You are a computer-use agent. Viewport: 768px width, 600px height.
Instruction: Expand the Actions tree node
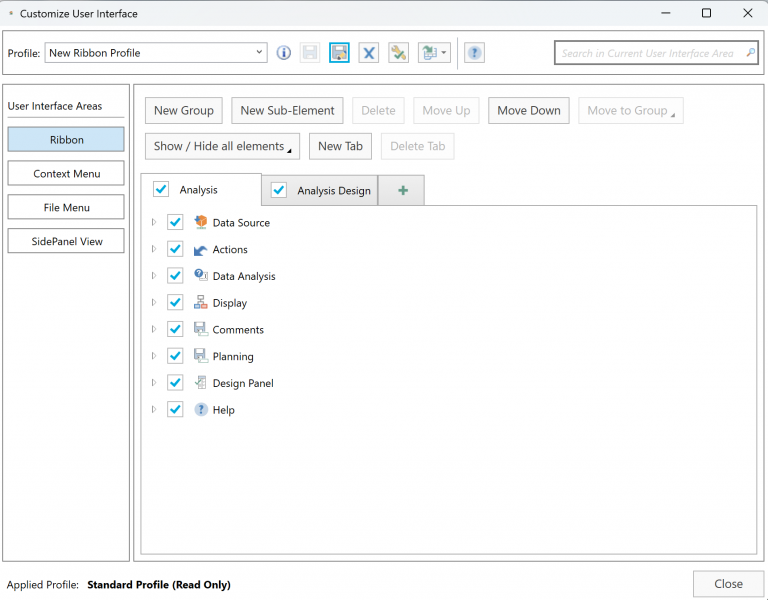(154, 249)
